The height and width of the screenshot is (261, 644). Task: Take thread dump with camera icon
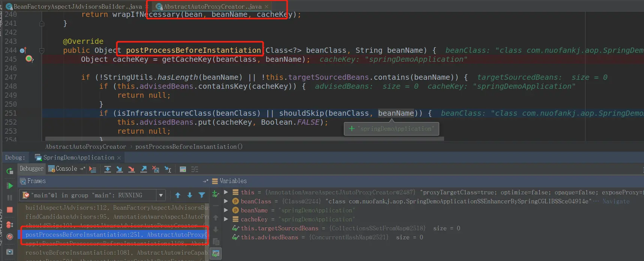click(10, 252)
